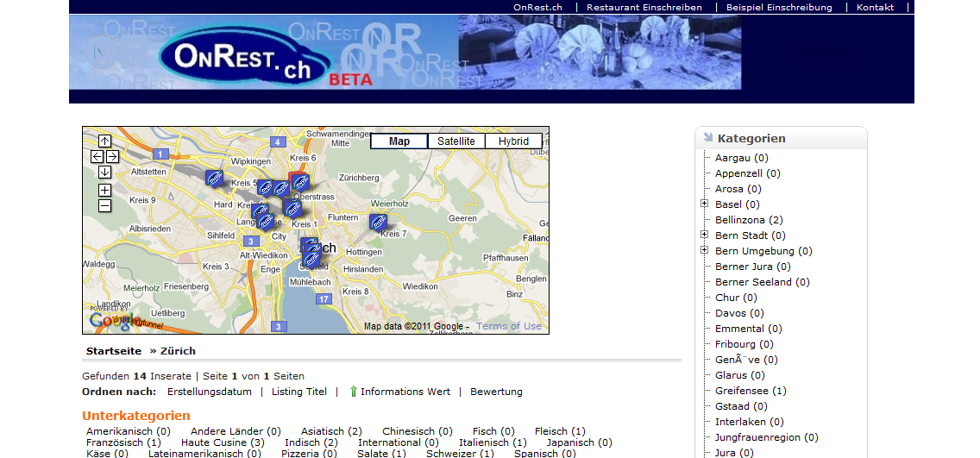980x458 pixels.
Task: Switch map to Hybrid view
Action: 513,141
